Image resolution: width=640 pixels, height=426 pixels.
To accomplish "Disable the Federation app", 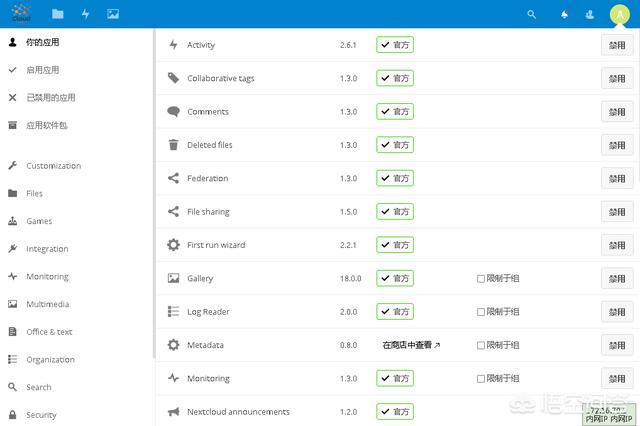I will pos(617,179).
